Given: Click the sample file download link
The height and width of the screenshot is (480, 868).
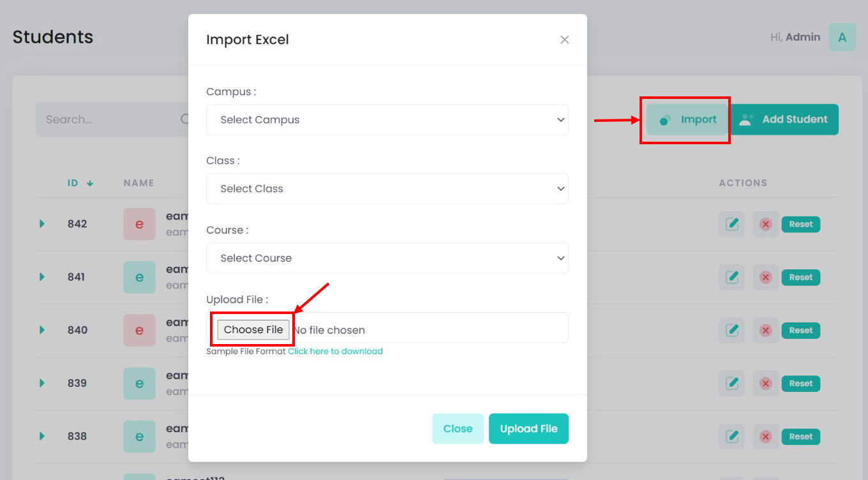Looking at the screenshot, I should point(335,351).
